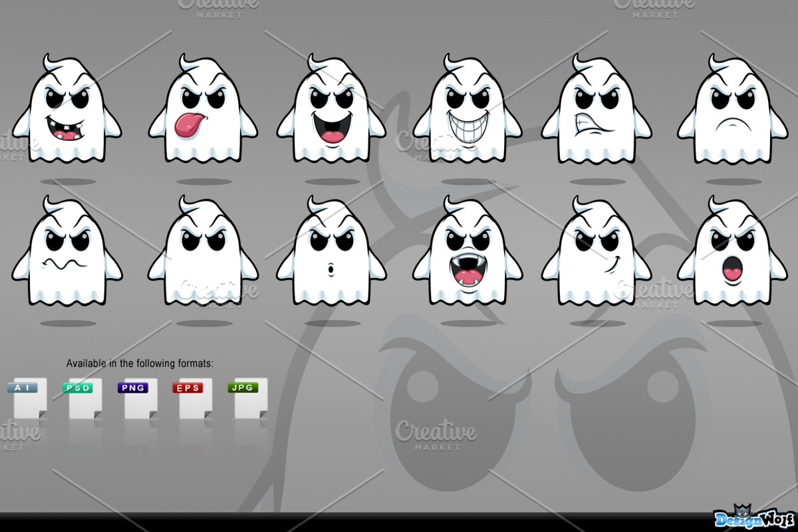Pick the ghost with sly smirk
The height and width of the screenshot is (532, 798).
coord(597,251)
